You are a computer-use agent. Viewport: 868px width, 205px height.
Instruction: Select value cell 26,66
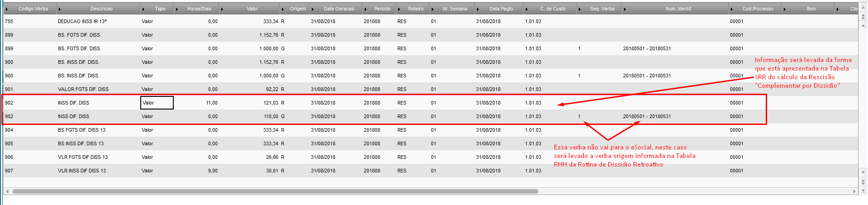pyautogui.click(x=272, y=157)
